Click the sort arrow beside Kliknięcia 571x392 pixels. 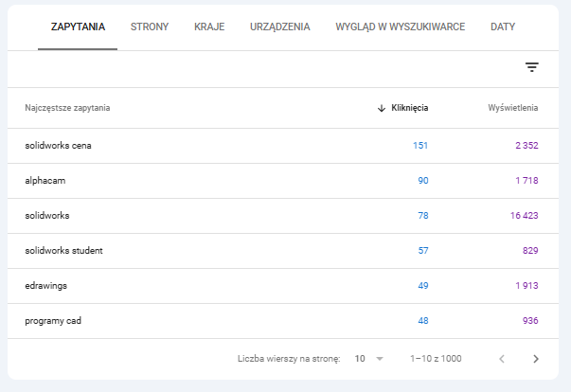tap(382, 108)
